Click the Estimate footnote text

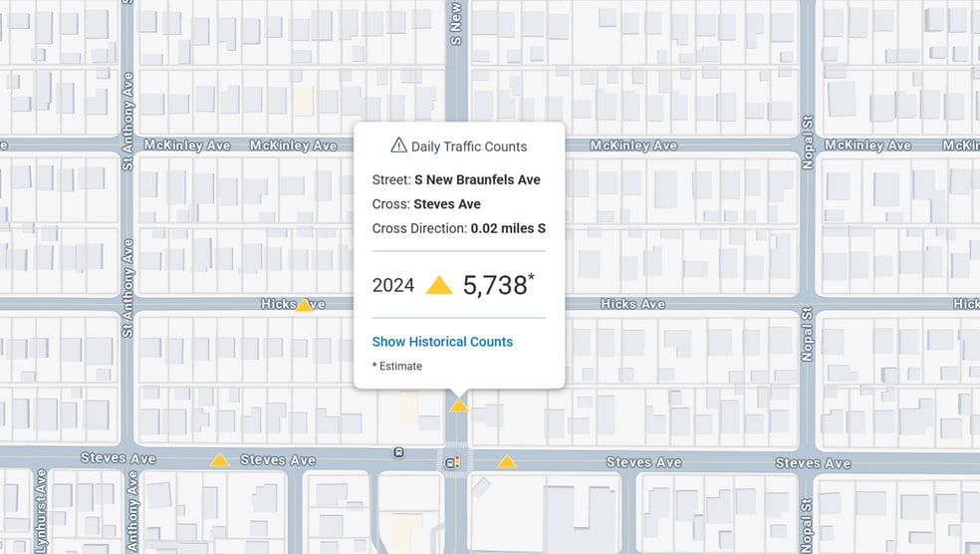click(397, 367)
